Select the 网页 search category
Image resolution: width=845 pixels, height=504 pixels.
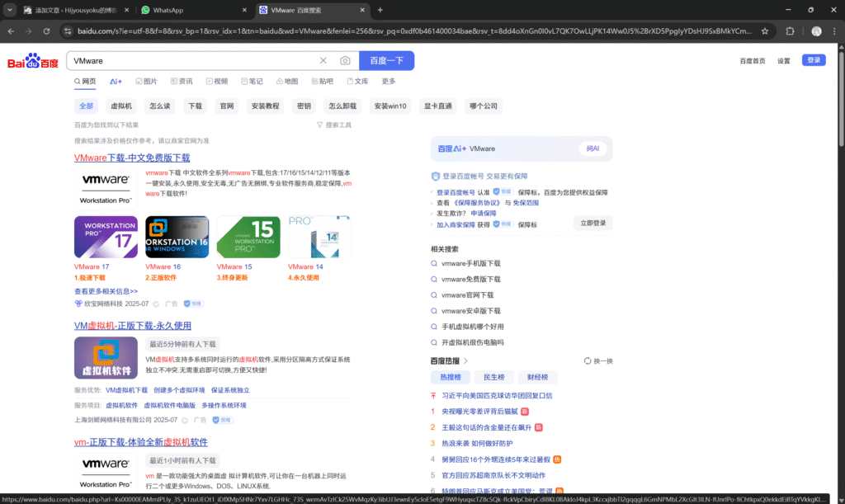click(85, 82)
